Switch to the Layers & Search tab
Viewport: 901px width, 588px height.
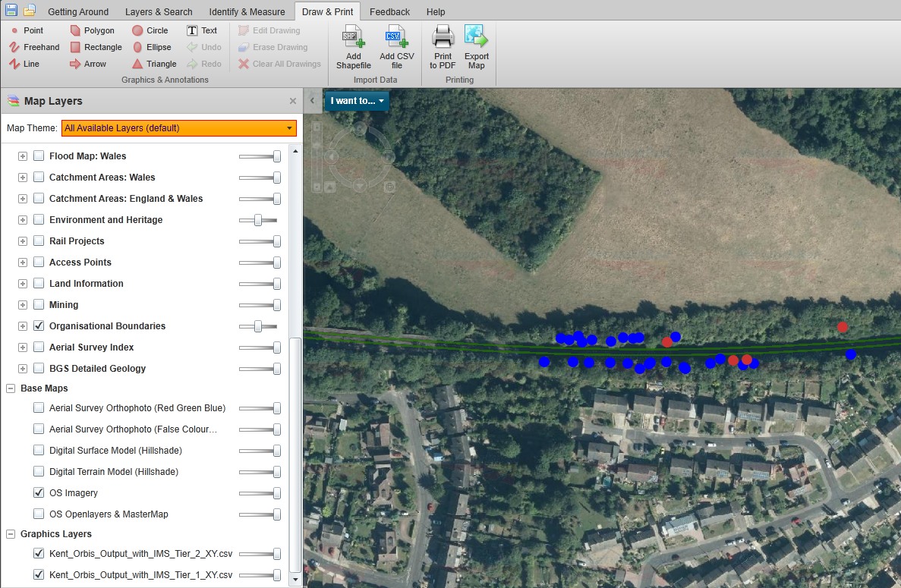[159, 11]
